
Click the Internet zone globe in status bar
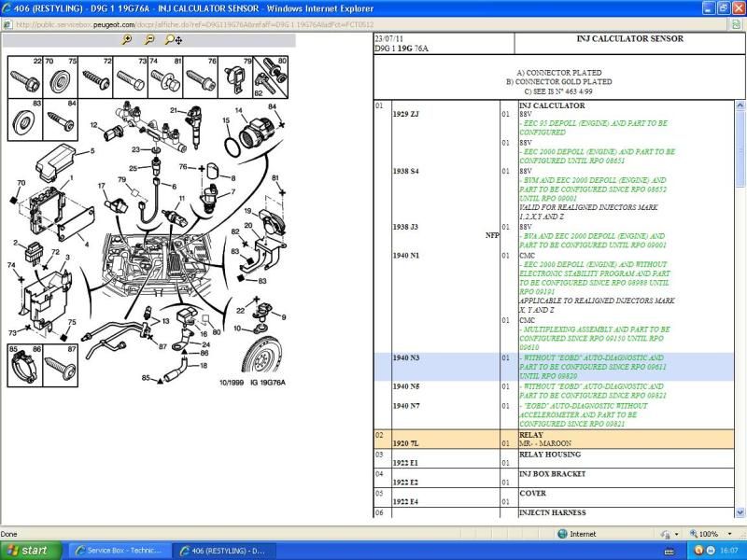point(562,534)
